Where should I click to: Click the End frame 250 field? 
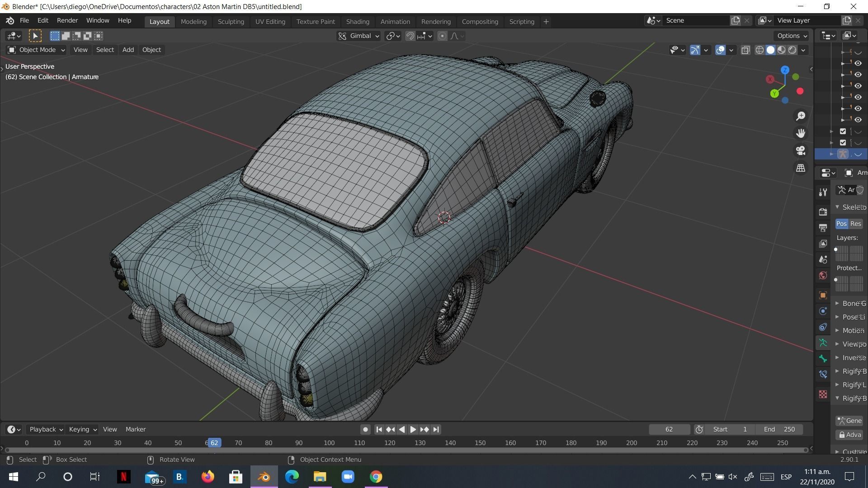pyautogui.click(x=779, y=430)
